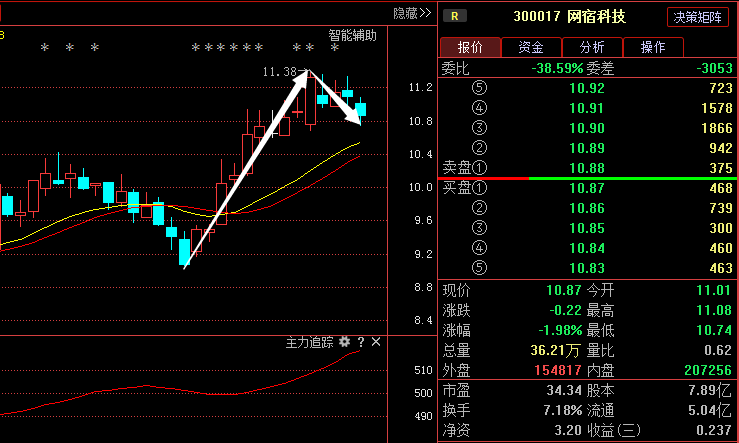Open the 资金 tab
Image resolution: width=739 pixels, height=443 pixels.
531,47
